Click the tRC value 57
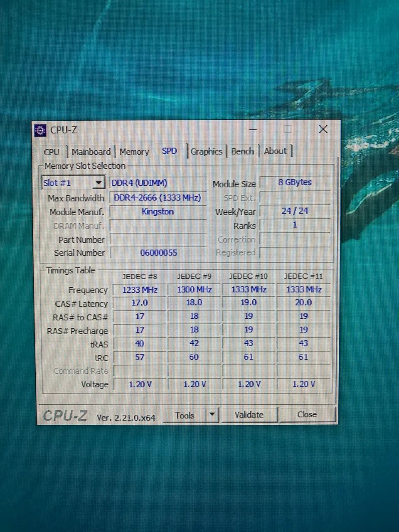Viewport: 399px width, 532px height. click(x=140, y=357)
